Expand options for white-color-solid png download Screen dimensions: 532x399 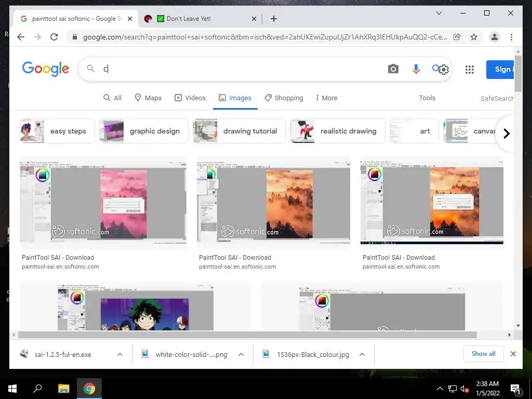point(241,354)
